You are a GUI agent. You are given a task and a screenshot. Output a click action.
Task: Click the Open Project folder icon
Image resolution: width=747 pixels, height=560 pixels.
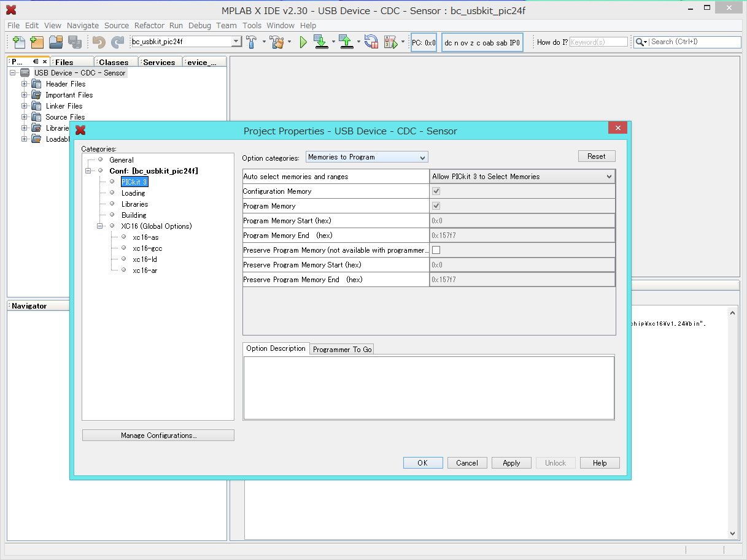click(56, 42)
